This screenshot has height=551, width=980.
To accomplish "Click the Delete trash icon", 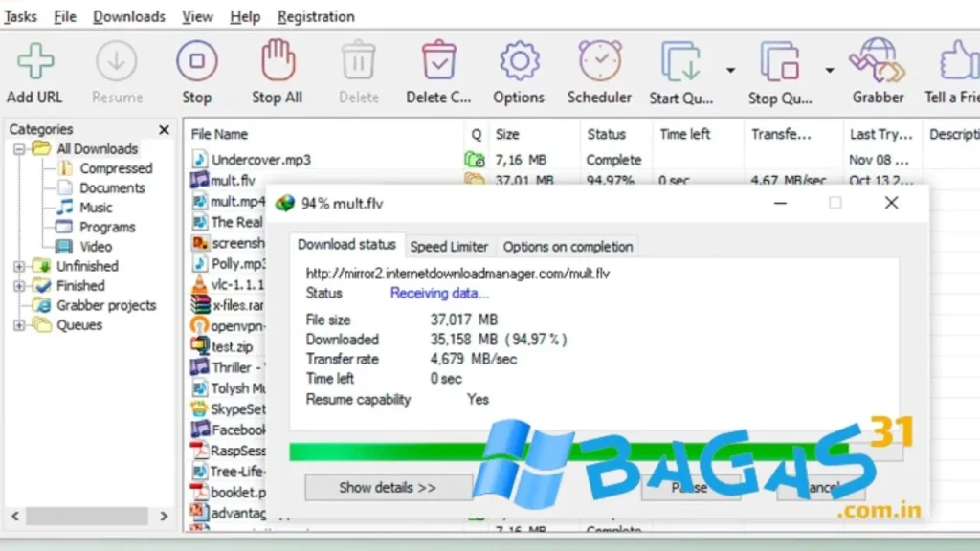I will point(358,60).
